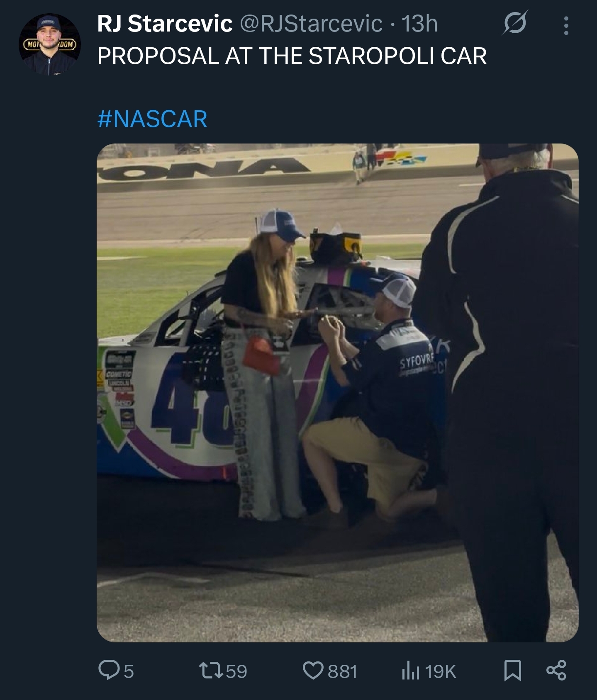Open the share icon menu
The height and width of the screenshot is (700, 597).
point(556,671)
